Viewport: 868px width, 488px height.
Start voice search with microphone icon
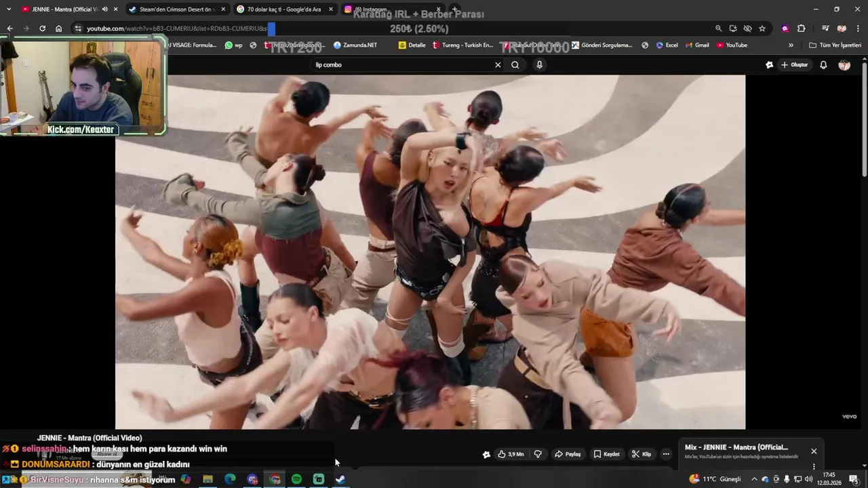[539, 65]
